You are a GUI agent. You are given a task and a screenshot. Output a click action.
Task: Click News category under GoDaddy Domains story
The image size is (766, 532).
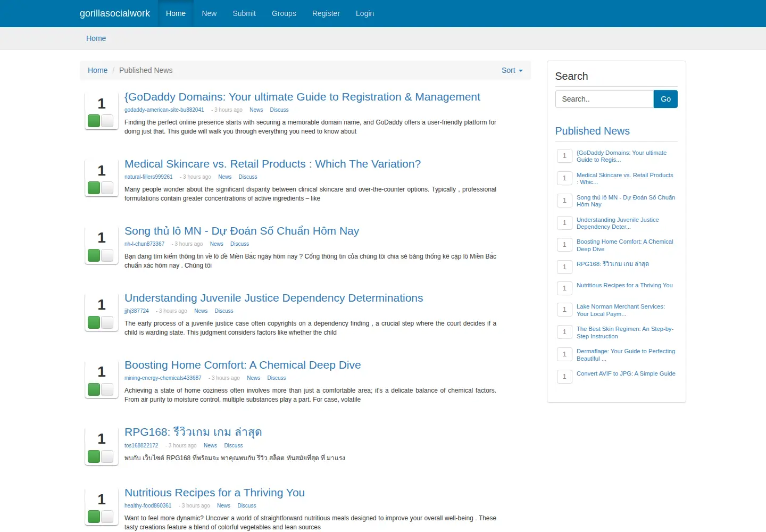point(256,110)
